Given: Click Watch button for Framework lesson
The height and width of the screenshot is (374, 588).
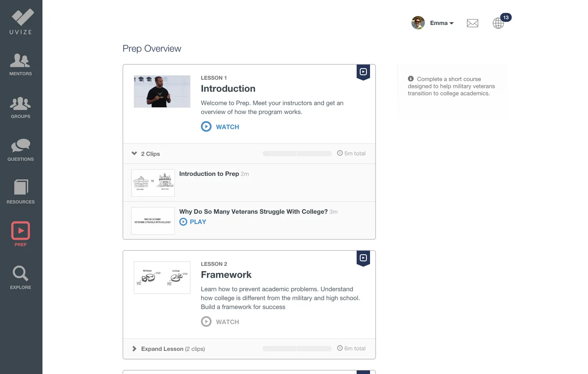Looking at the screenshot, I should 220,322.
